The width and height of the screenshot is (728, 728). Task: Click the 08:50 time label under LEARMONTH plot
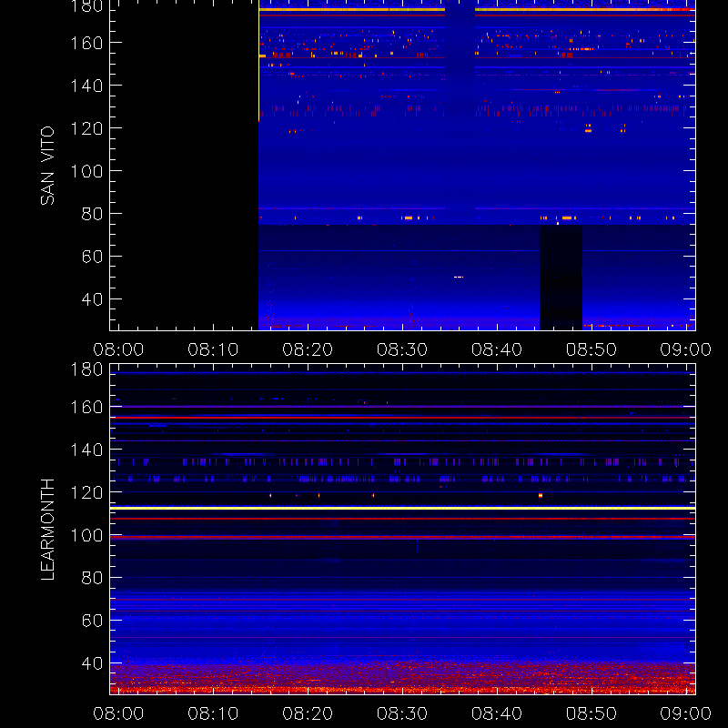click(x=591, y=713)
